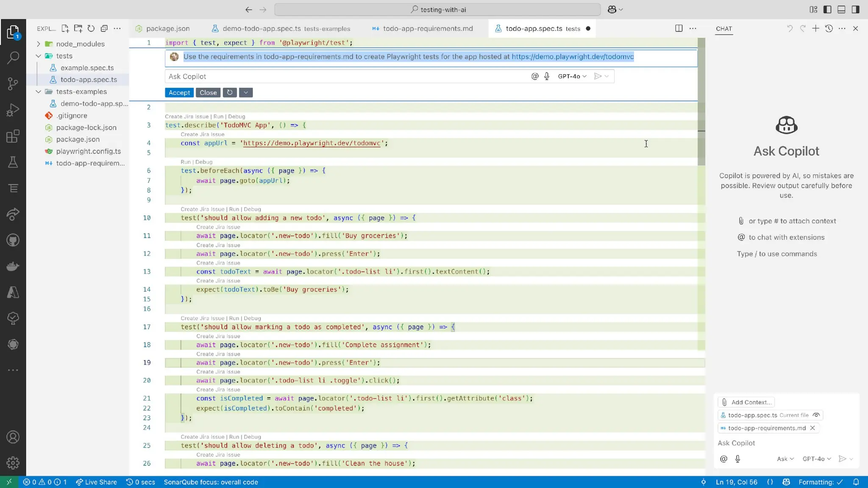Open the Chat panel GPT-4o model dropdown

[x=817, y=459]
